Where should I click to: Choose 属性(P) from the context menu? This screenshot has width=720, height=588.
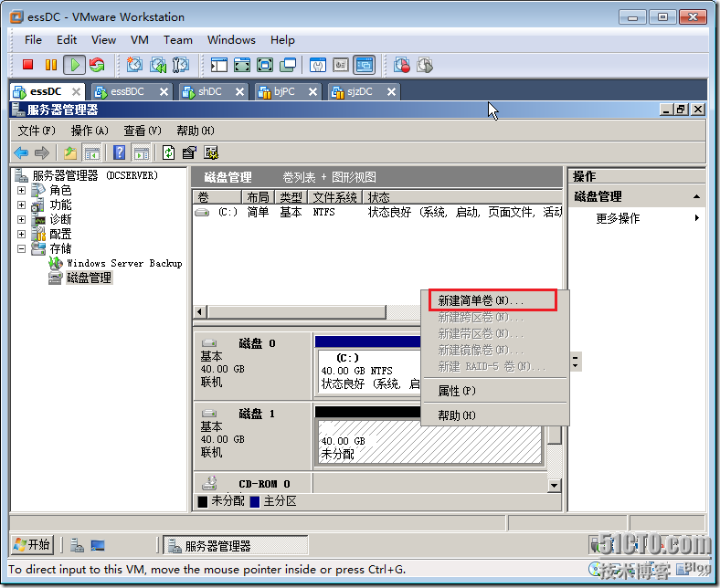click(493, 391)
